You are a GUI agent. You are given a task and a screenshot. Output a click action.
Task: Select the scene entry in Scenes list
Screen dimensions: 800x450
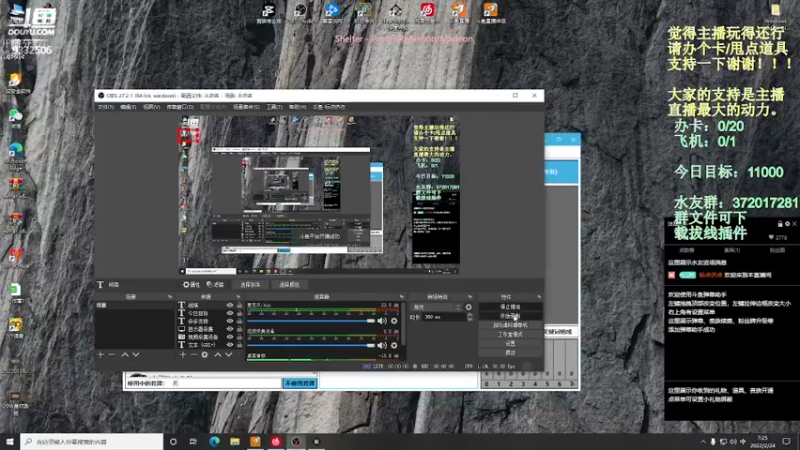[135, 305]
